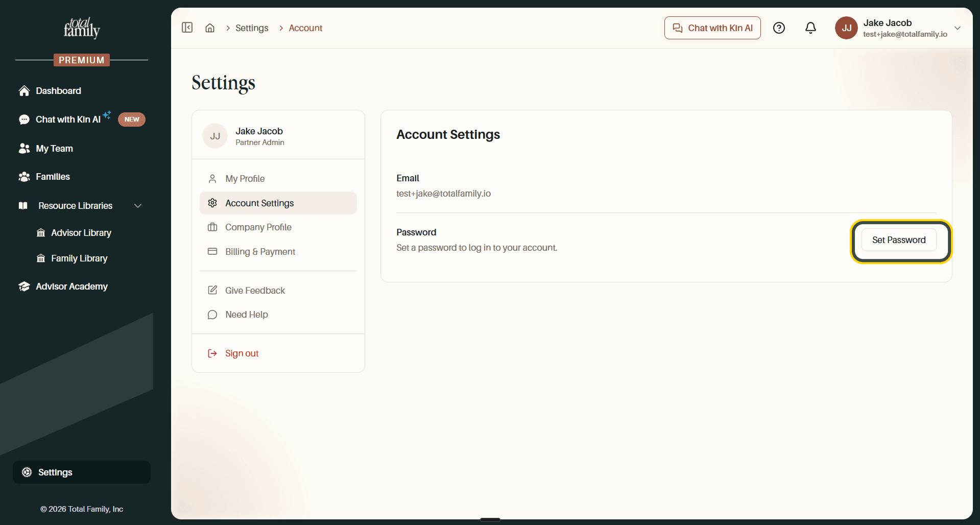This screenshot has width=980, height=525.
Task: Select the Company Profile tab
Action: [278, 227]
